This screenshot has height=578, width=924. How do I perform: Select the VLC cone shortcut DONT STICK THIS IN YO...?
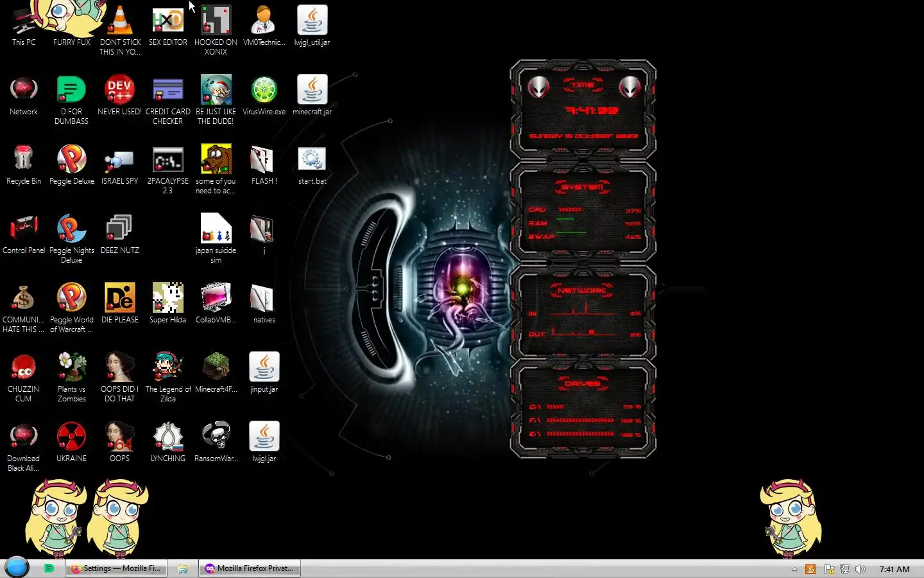click(x=120, y=30)
